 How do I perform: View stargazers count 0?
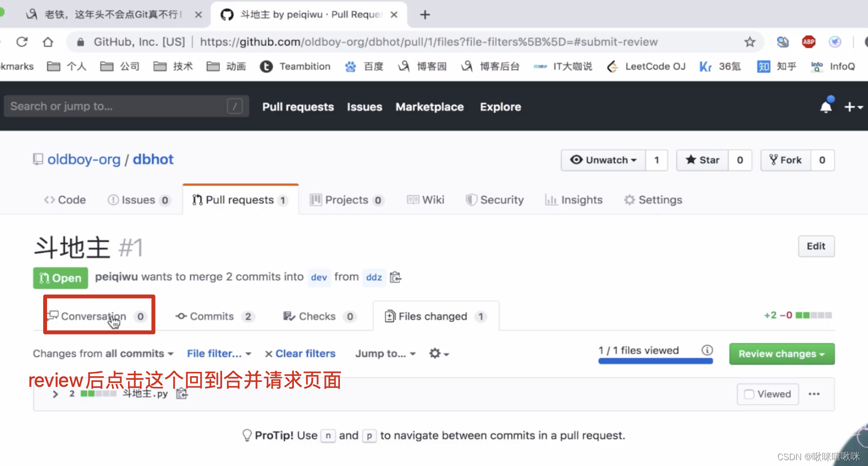click(x=740, y=160)
